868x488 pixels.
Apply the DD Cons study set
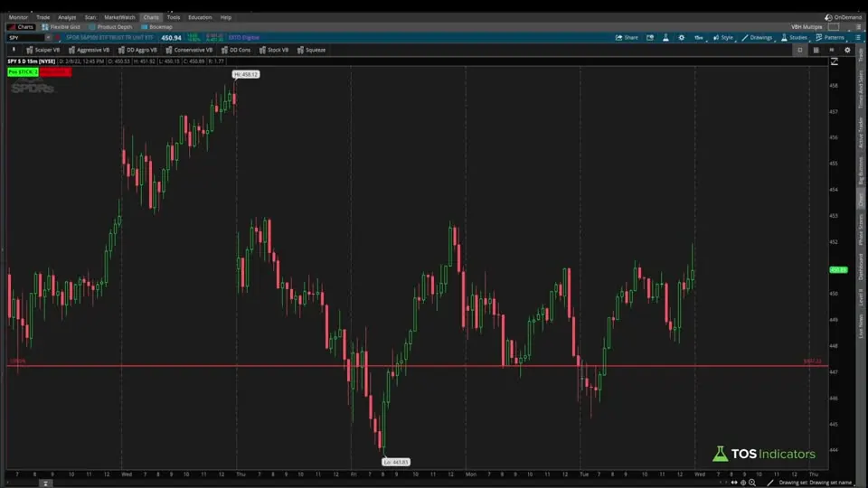click(236, 50)
